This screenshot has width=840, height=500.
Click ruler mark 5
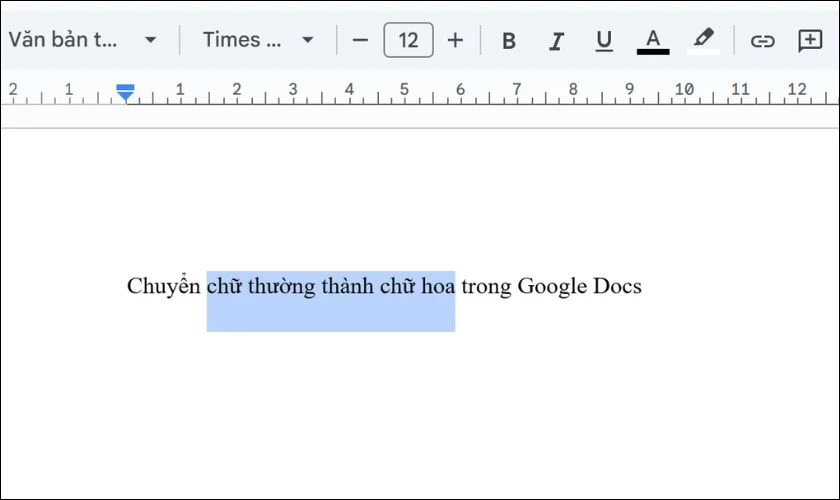coord(404,89)
